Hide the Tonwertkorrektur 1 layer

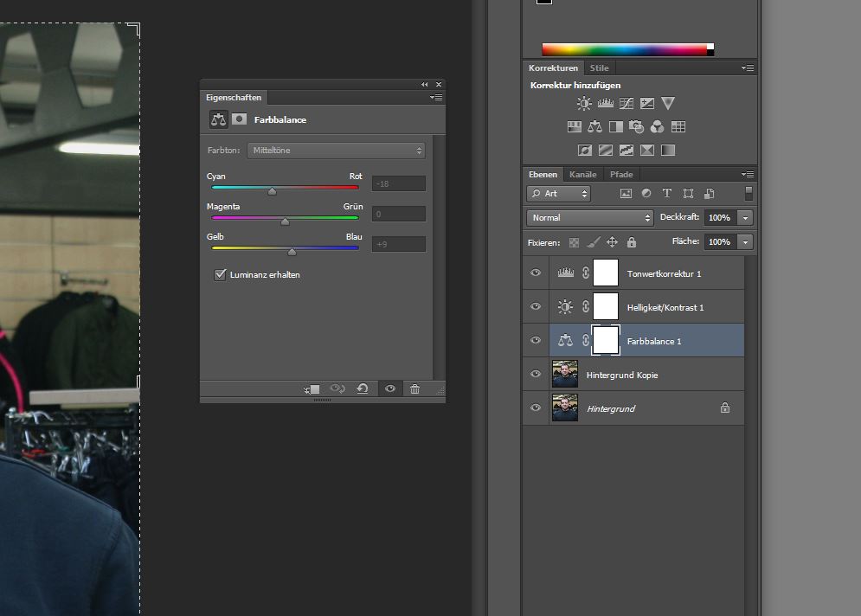coord(536,273)
